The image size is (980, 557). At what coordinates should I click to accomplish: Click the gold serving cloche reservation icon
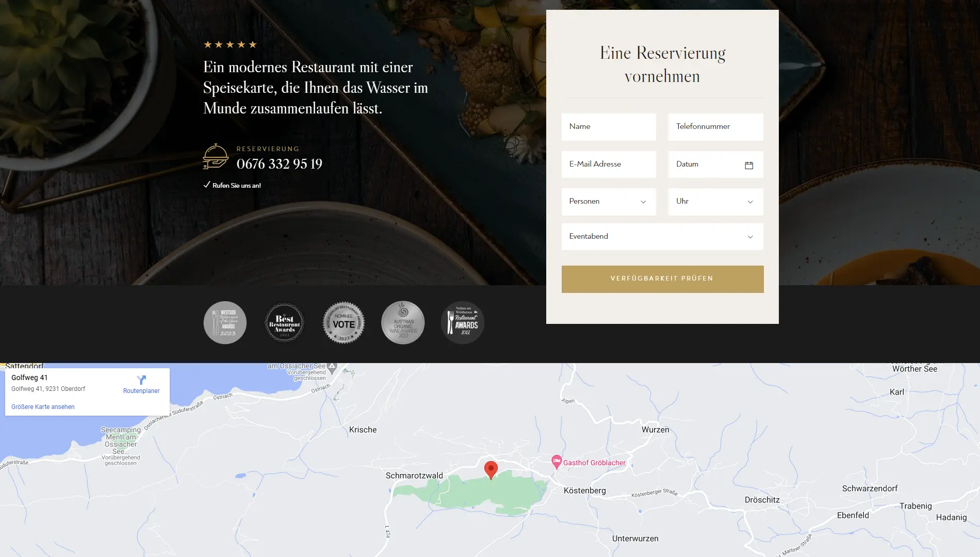[216, 156]
